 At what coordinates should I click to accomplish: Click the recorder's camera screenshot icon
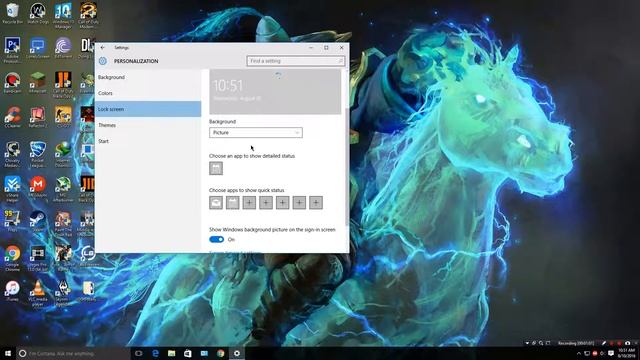627,343
